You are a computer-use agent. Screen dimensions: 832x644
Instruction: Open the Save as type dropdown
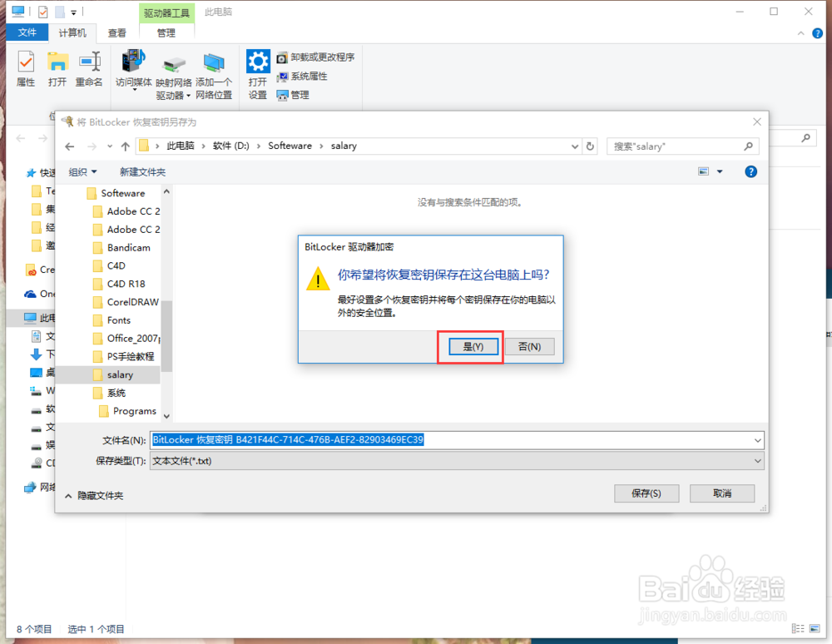758,461
